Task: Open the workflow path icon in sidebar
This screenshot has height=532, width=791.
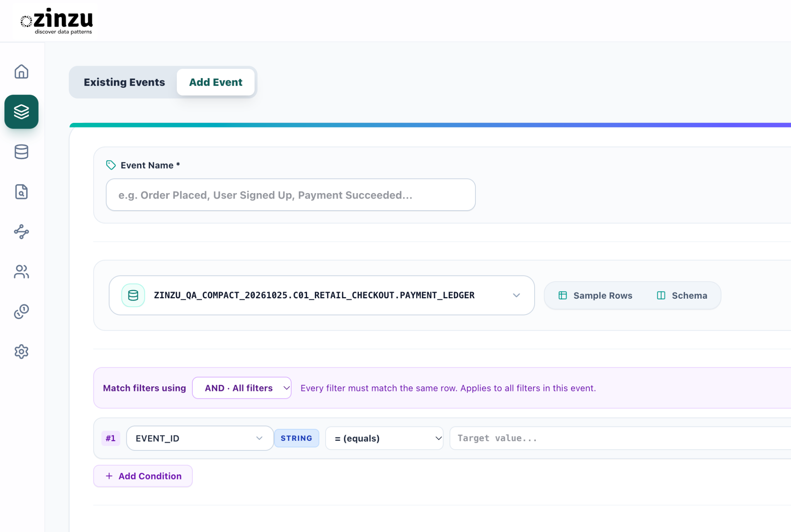Action: click(21, 232)
